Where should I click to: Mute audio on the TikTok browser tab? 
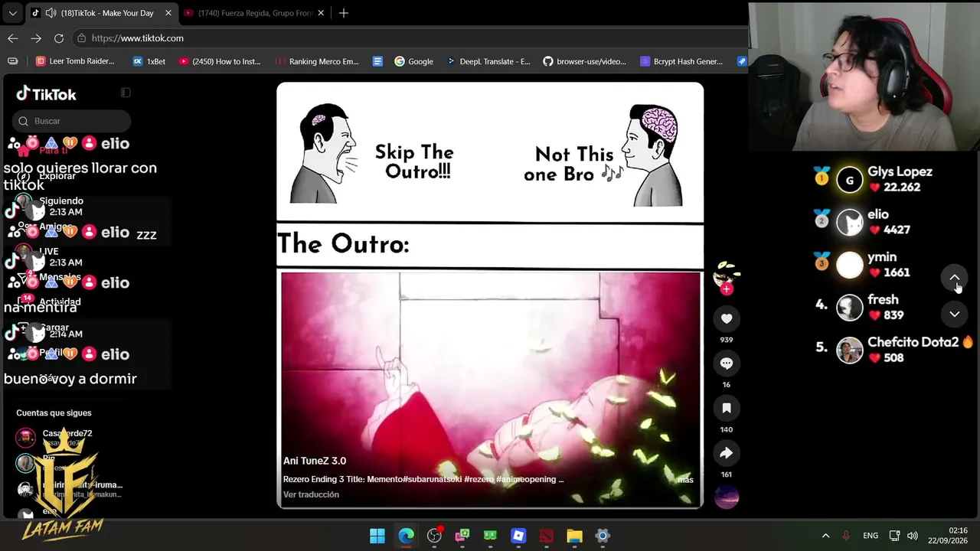click(x=51, y=13)
